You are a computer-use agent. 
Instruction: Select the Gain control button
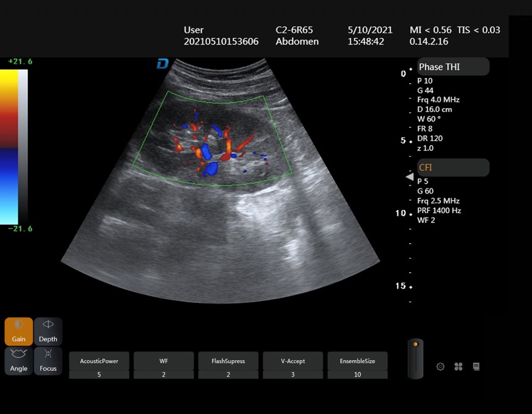coord(19,331)
